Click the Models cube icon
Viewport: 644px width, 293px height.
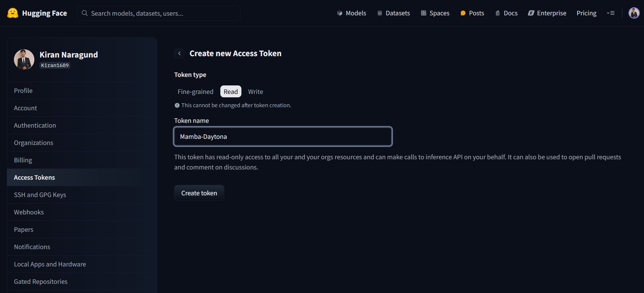tap(340, 13)
